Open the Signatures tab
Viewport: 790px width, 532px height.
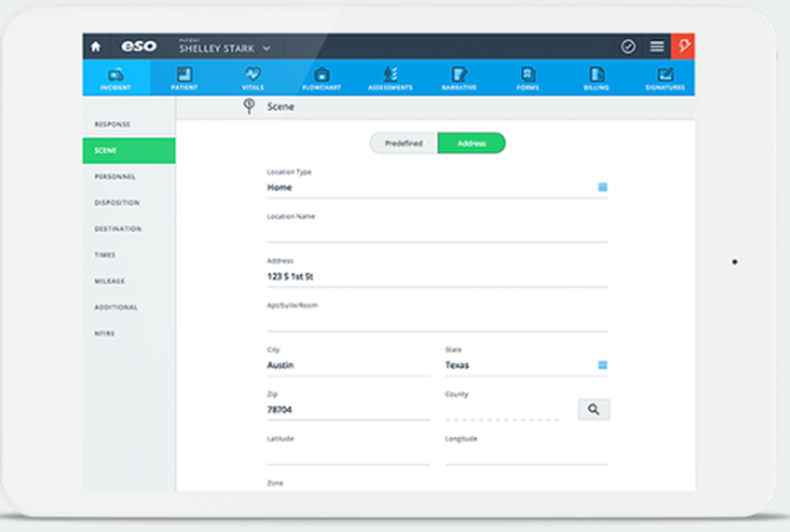(665, 78)
